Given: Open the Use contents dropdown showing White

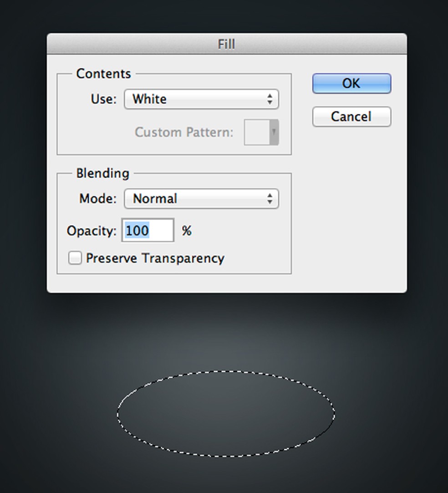Looking at the screenshot, I should click(201, 99).
